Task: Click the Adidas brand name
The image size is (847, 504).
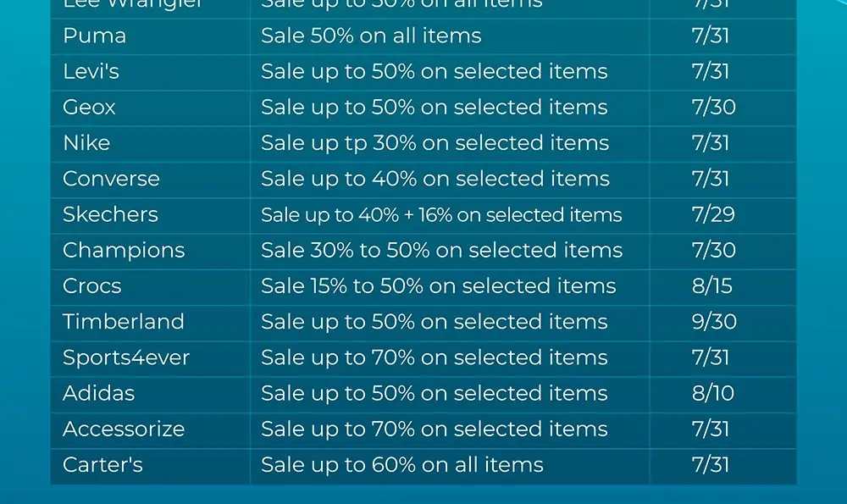Action: (99, 393)
